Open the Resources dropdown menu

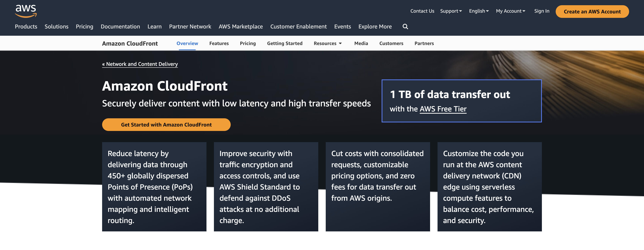point(328,43)
